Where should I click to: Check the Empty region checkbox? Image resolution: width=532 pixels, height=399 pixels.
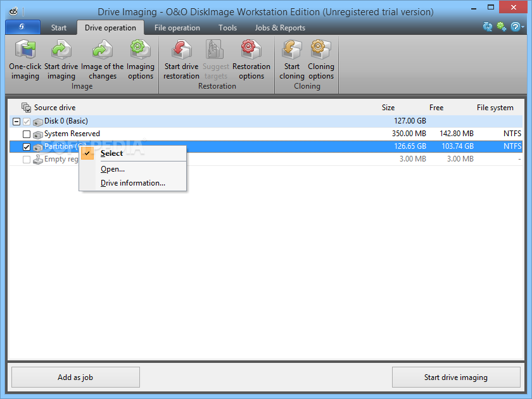27,160
